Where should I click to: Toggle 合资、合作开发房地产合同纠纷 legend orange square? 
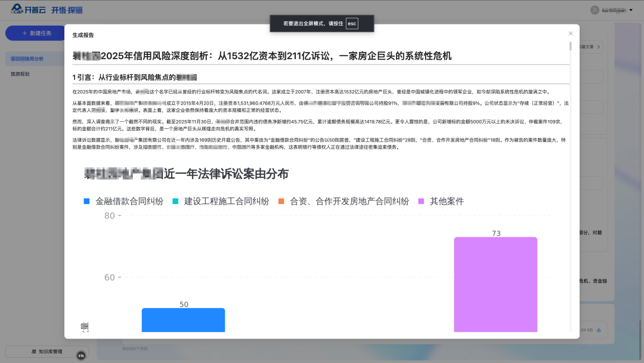(x=281, y=202)
